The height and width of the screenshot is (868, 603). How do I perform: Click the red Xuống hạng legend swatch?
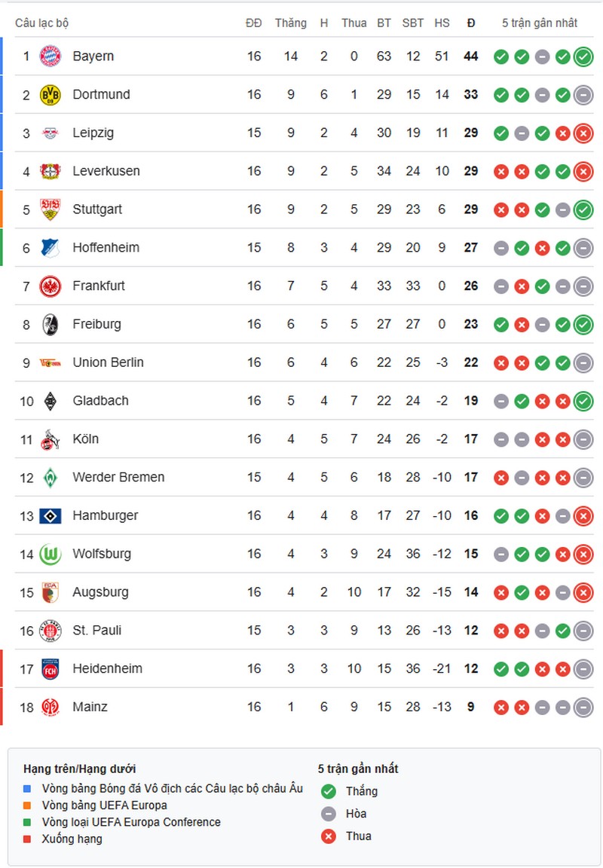coord(28,839)
